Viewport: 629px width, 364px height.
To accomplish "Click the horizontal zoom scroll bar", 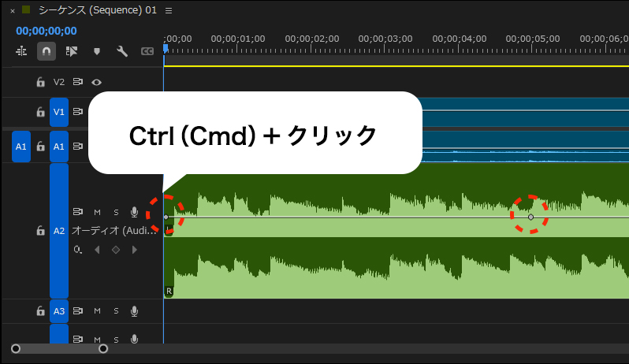I will [59, 349].
